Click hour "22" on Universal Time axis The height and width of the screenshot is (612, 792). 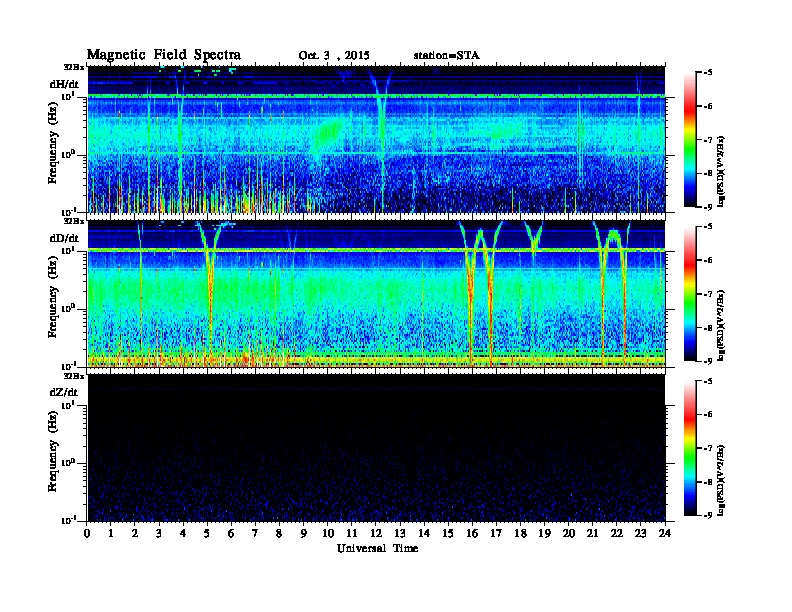click(616, 534)
